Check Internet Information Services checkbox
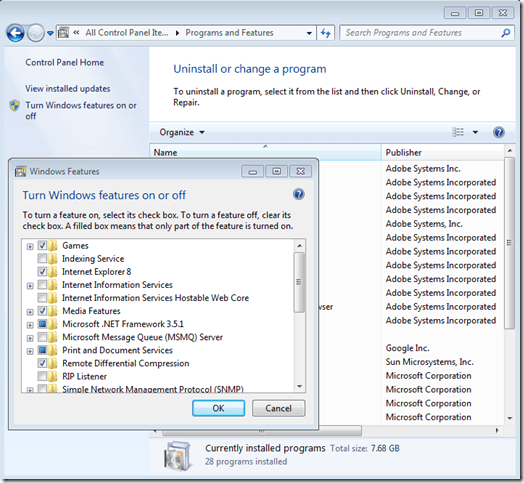524x483 pixels. [42, 284]
